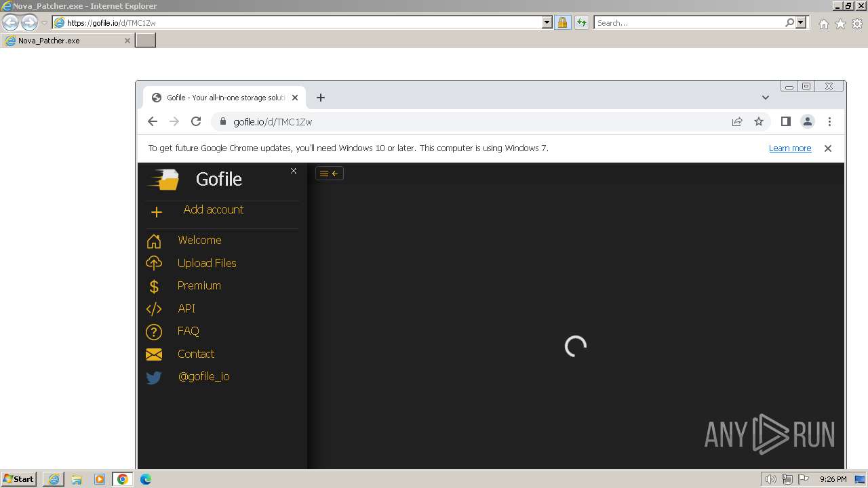The image size is (868, 488).
Task: Select the Gofile Chrome tab
Action: [224, 98]
